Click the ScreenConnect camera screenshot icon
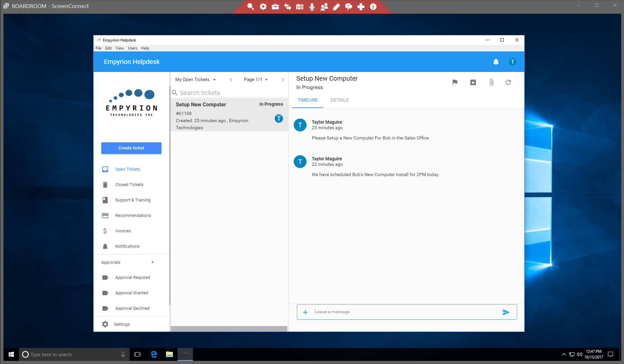This screenshot has height=364, width=624. click(x=300, y=6)
